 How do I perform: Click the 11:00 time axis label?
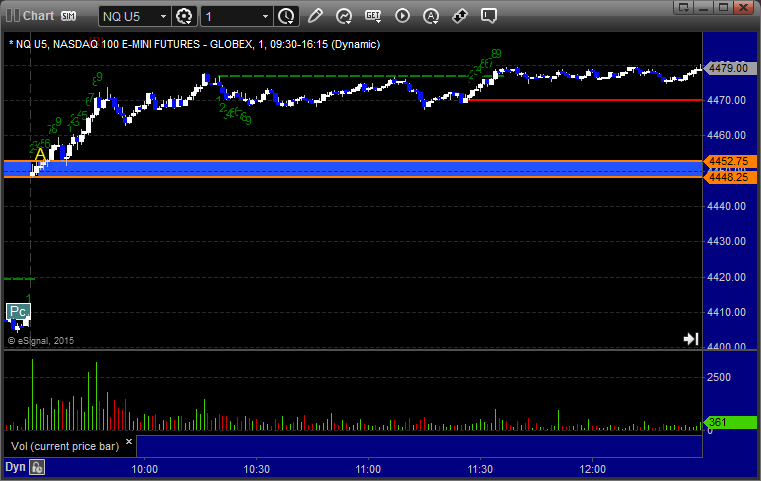coord(368,469)
